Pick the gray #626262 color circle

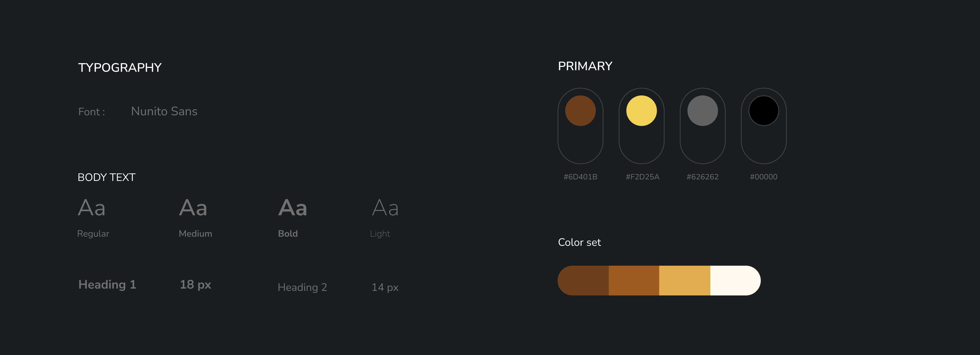[703, 111]
